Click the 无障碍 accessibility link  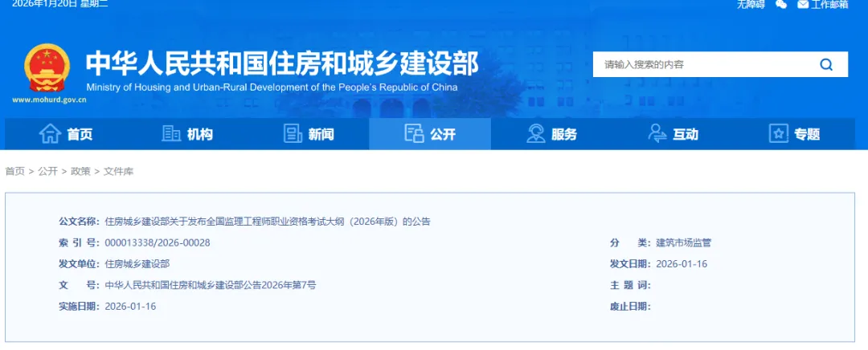click(751, 5)
